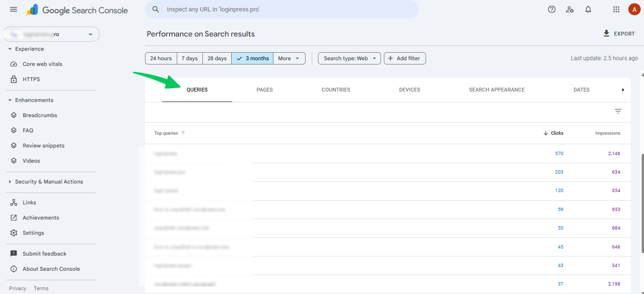Click the URL inspection search field

click(x=282, y=9)
